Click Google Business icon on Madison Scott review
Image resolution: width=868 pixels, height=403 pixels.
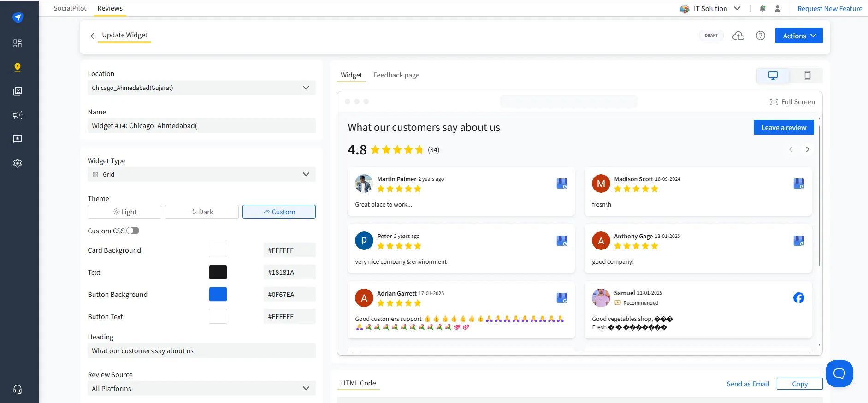799,184
